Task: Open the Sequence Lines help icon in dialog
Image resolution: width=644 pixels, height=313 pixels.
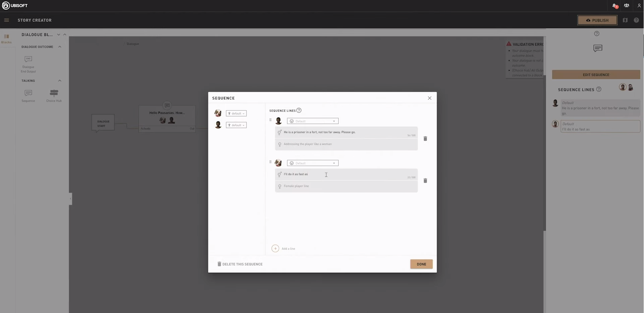Action: click(299, 110)
